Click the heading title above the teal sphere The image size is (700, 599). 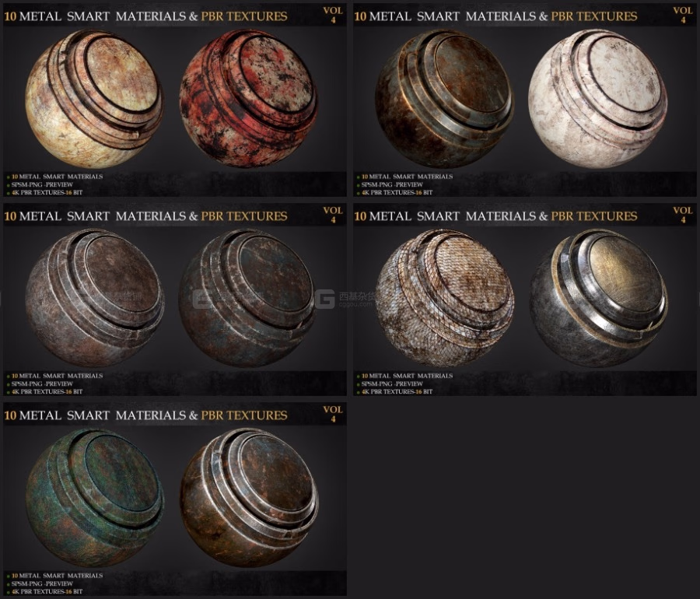pyautogui.click(x=145, y=415)
